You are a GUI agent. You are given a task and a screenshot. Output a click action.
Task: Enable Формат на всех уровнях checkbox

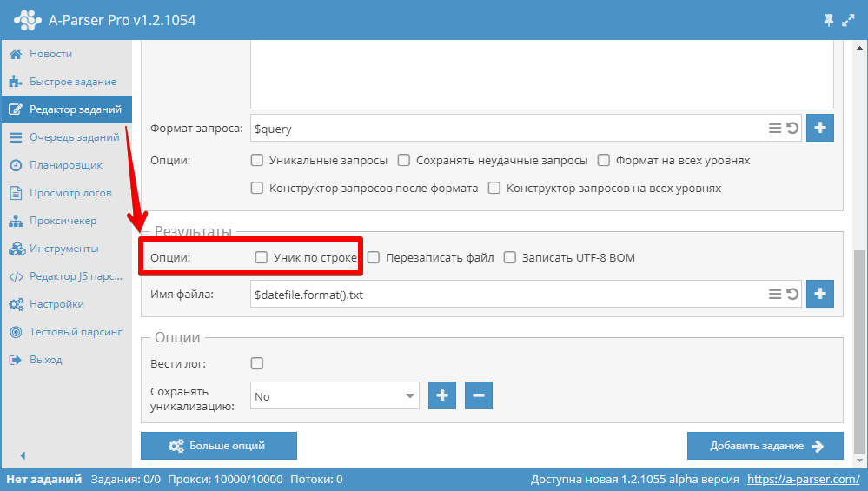(603, 160)
